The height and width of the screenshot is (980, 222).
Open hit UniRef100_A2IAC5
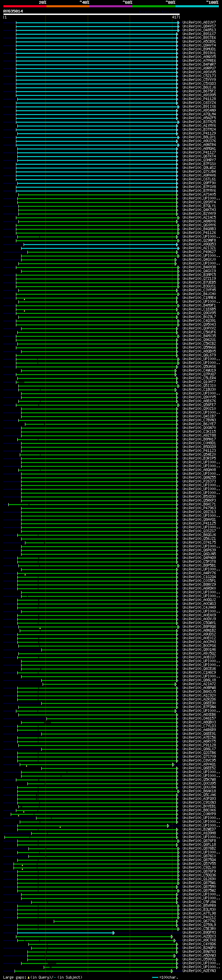(x=199, y=218)
